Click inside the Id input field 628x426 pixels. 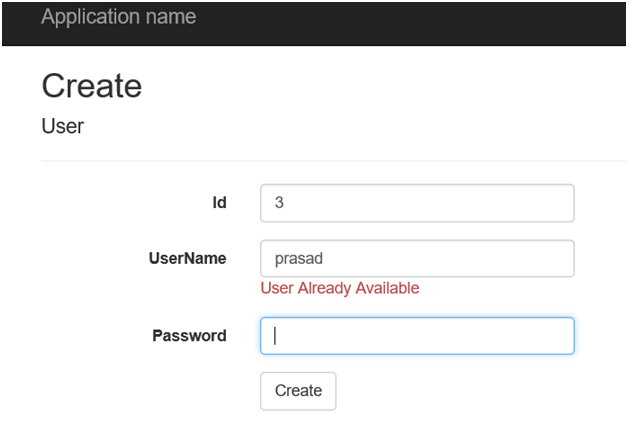point(417,203)
